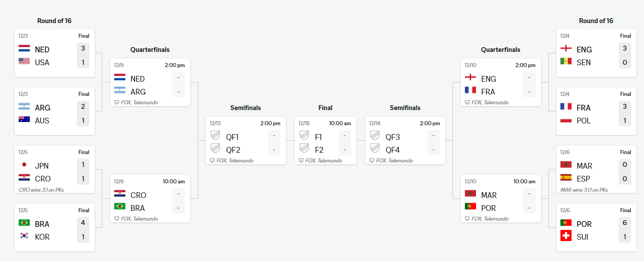
Task: Click the F2 placeholder shield in Final
Action: (304, 150)
